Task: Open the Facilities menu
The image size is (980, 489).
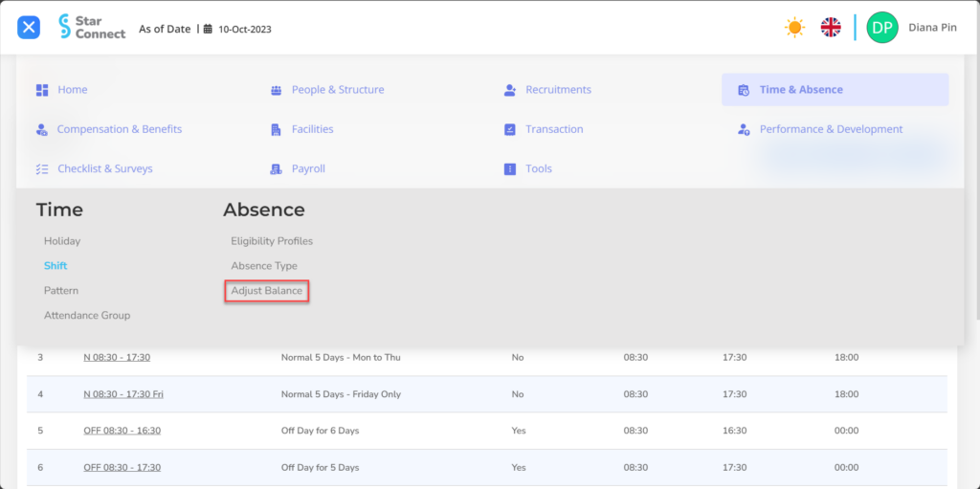Action: pyautogui.click(x=313, y=129)
